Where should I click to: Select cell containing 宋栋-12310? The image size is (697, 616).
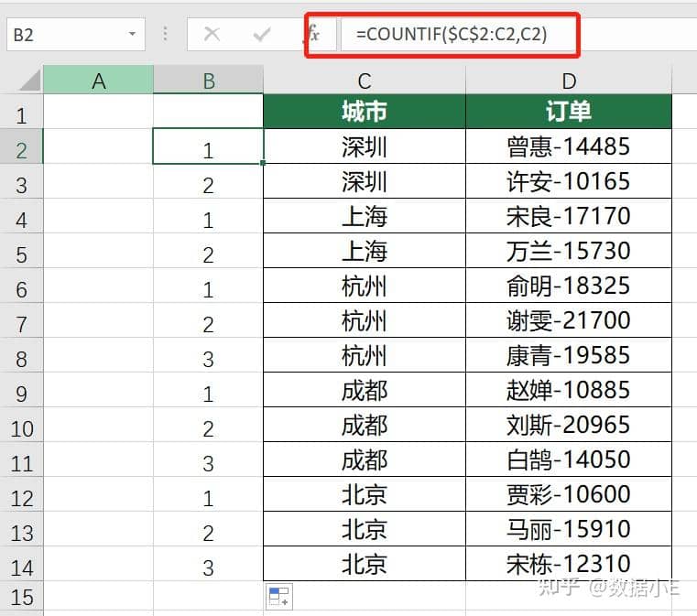[x=569, y=564]
